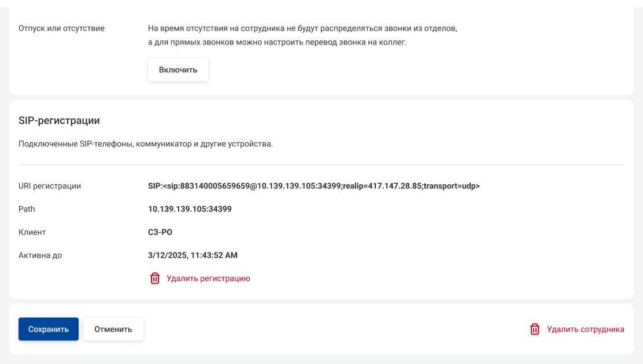643x364 pixels.
Task: Click the Удалить регистрацию link text
Action: pyautogui.click(x=208, y=278)
